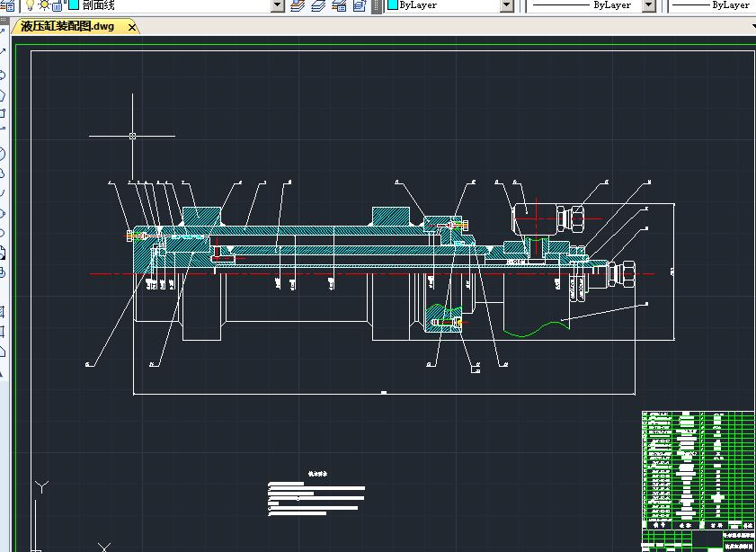Toggle the layer freeze sun icon

pos(43,5)
